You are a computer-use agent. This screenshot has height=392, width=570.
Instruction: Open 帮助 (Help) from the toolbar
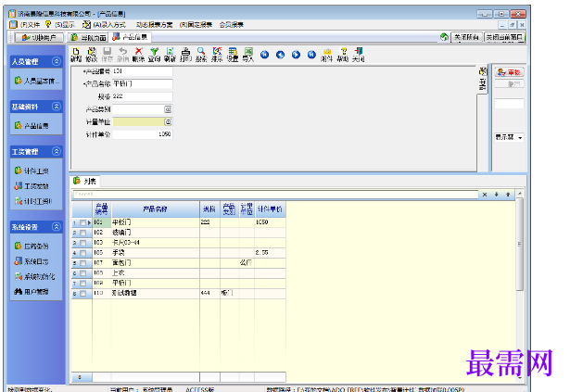[342, 55]
